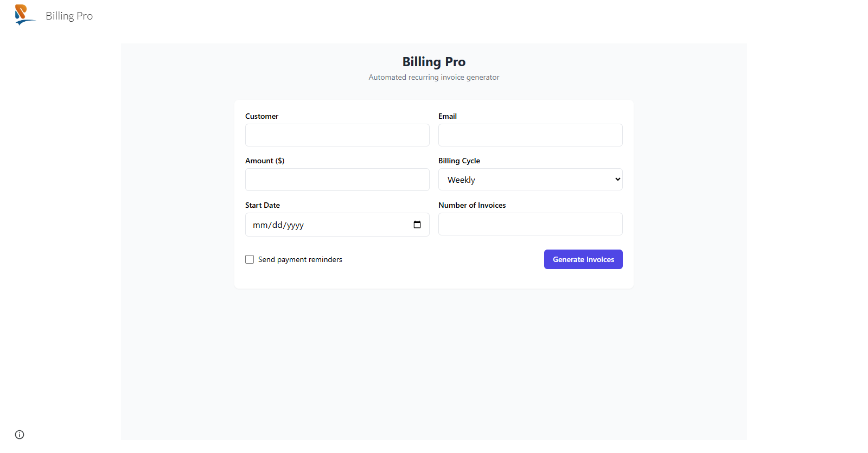The height and width of the screenshot is (453, 868).
Task: Focus the Customer input field
Action: (x=337, y=135)
